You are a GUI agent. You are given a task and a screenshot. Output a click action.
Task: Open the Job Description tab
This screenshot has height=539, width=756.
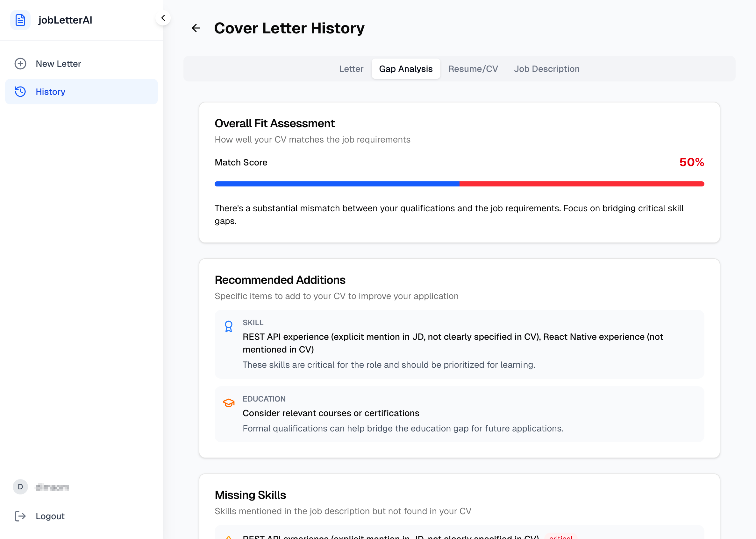546,69
